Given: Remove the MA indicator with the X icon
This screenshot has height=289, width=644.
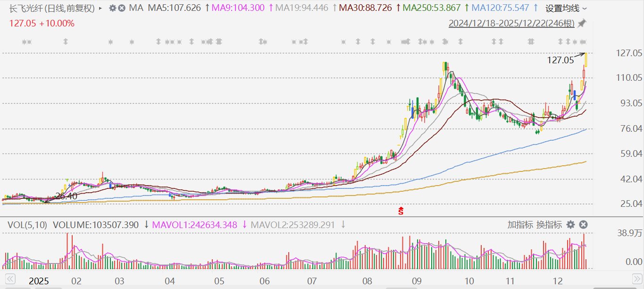Looking at the screenshot, I should tap(122, 8).
